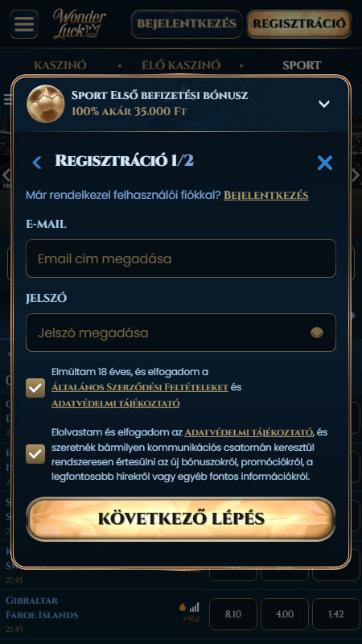Click the Következő Lépés button

coord(181,519)
